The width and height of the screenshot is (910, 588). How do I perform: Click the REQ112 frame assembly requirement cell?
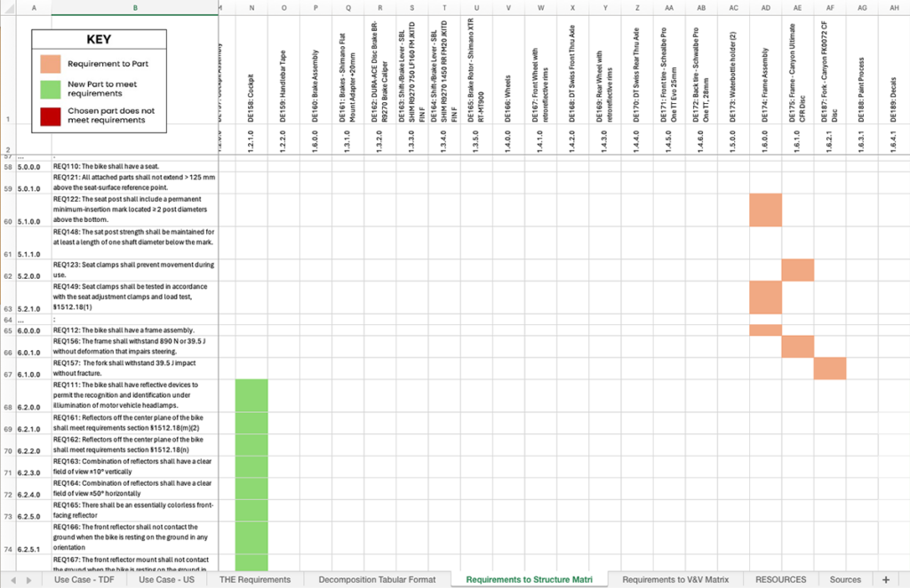133,330
